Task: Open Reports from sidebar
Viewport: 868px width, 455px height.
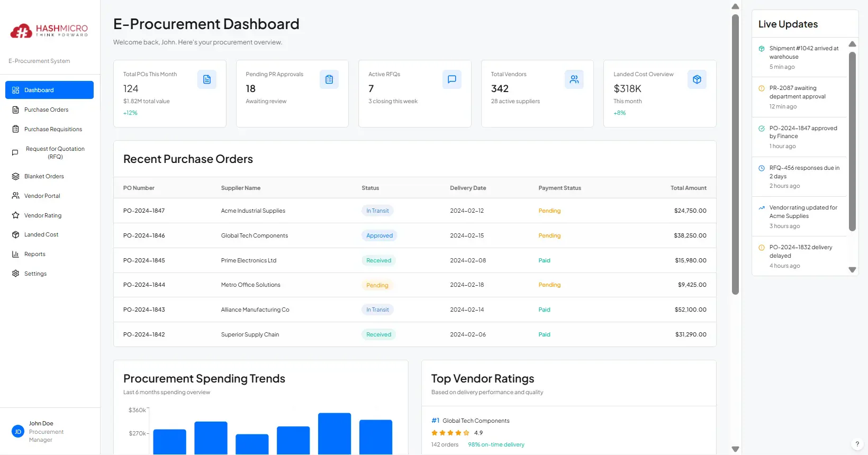Action: click(x=49, y=254)
